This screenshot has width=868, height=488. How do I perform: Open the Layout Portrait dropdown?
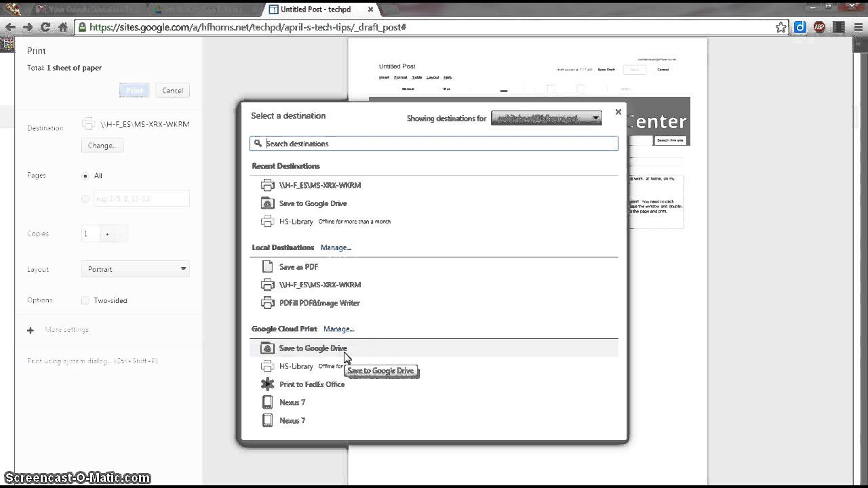click(x=136, y=269)
